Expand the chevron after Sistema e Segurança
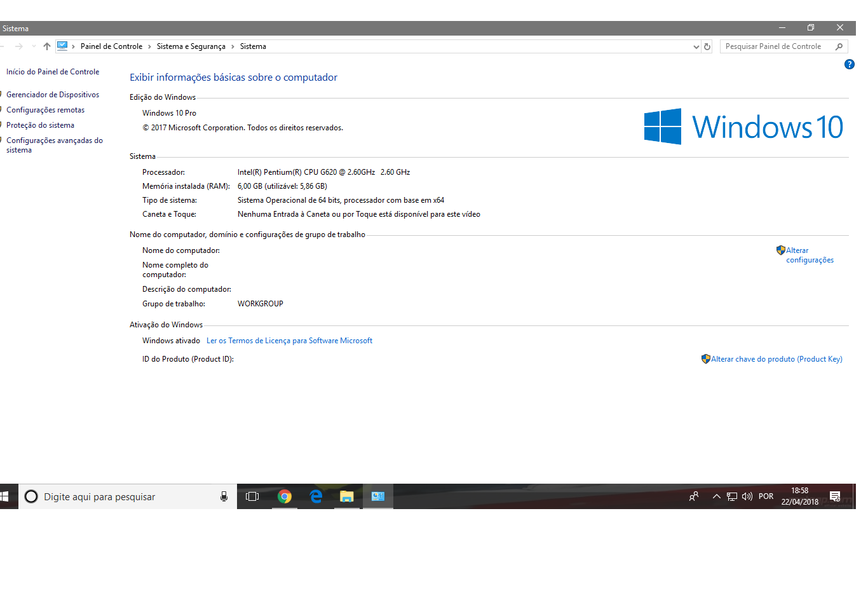The image size is (868, 593). click(x=233, y=46)
